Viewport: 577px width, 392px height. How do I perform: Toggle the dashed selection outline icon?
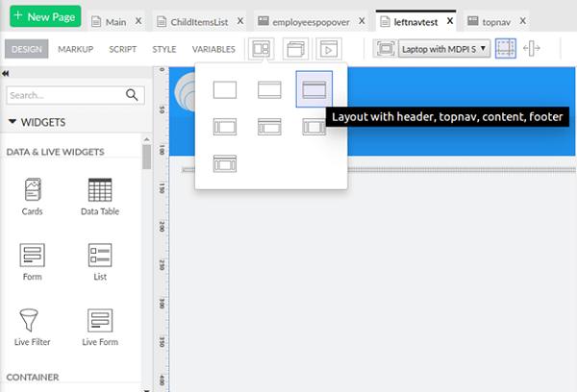pos(506,48)
